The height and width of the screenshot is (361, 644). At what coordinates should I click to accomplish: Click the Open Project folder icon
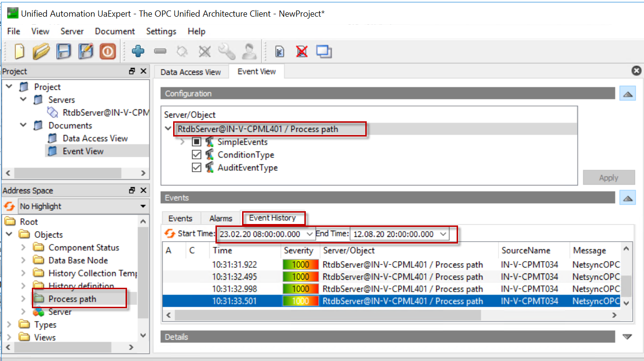pos(41,51)
